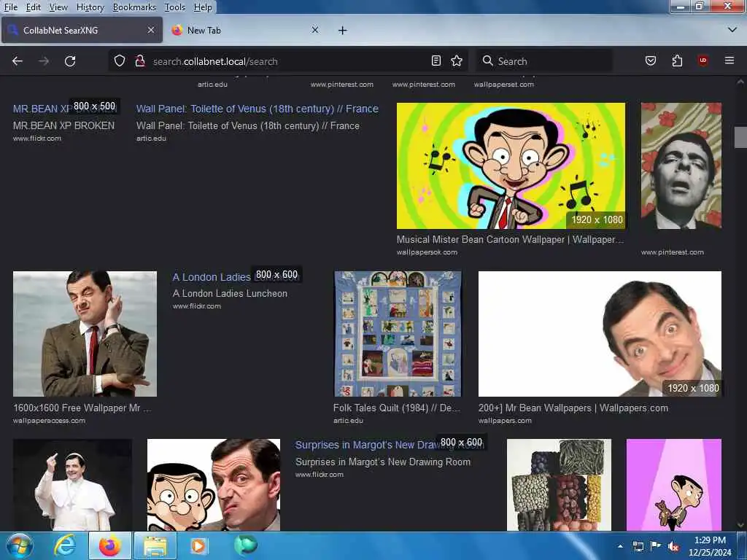747x560 pixels.
Task: Open Toilette of Venus wall panel link
Action: [258, 109]
